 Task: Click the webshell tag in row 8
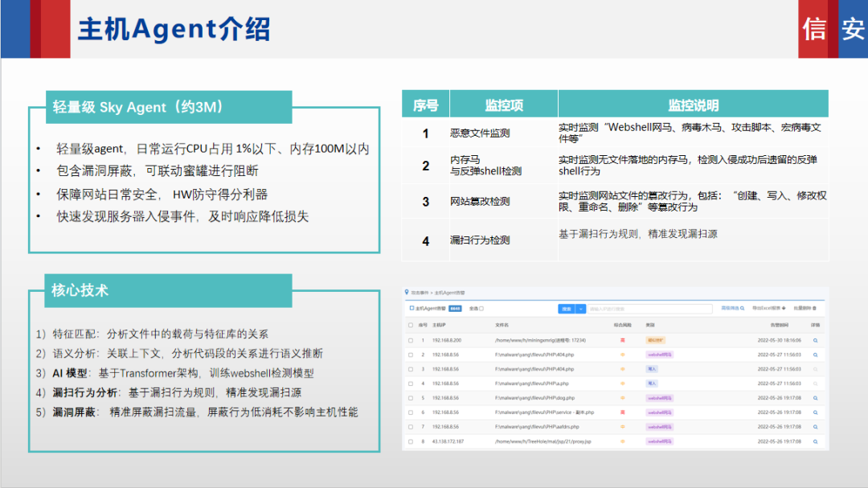[660, 441]
